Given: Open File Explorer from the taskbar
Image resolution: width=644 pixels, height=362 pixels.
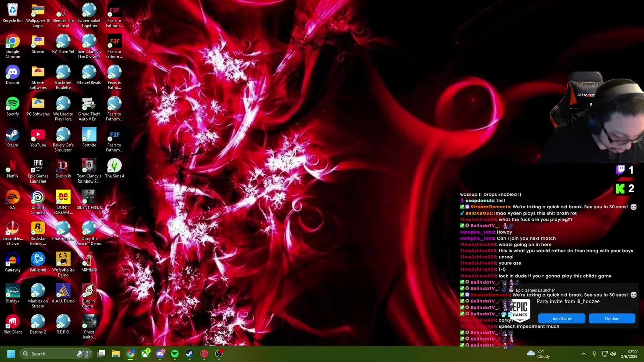Looking at the screenshot, I should click(x=116, y=354).
